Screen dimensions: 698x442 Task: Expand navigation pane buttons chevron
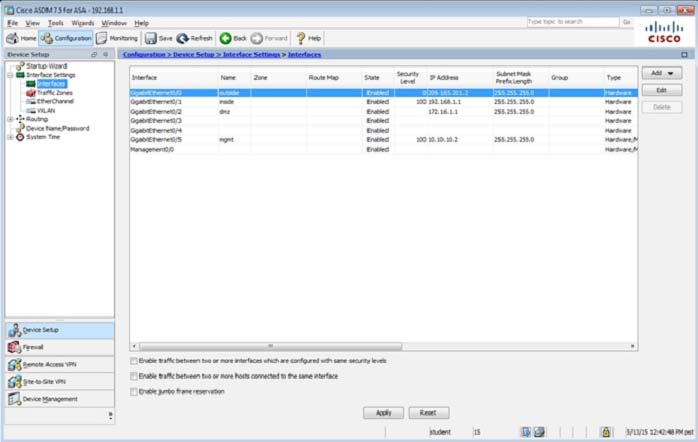click(x=110, y=416)
